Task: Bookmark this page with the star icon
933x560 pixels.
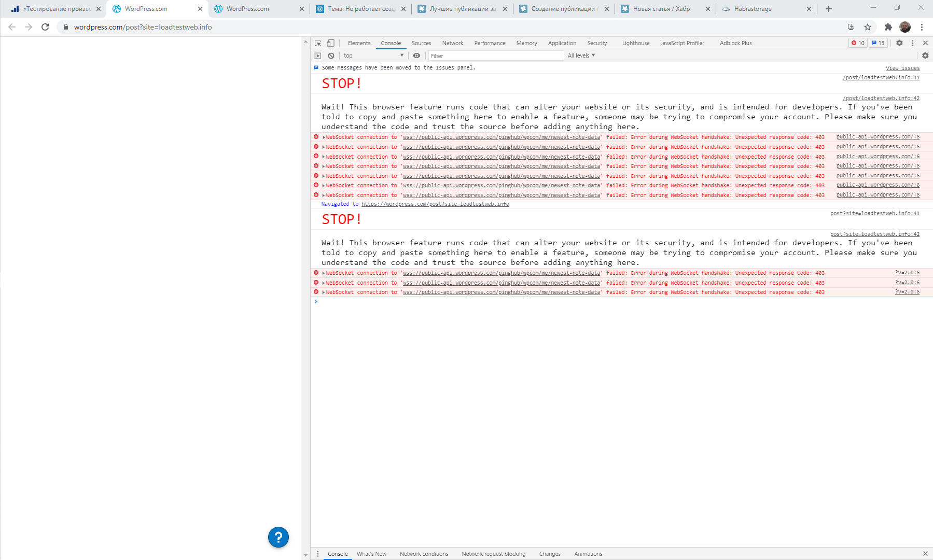Action: tap(868, 27)
